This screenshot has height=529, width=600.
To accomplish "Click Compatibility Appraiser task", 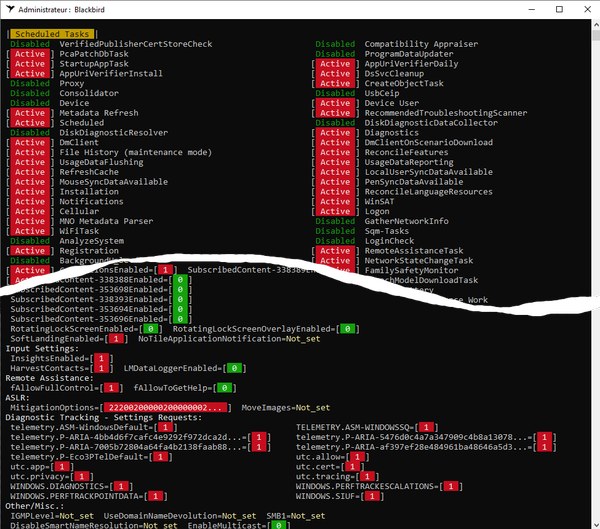I will [x=421, y=44].
